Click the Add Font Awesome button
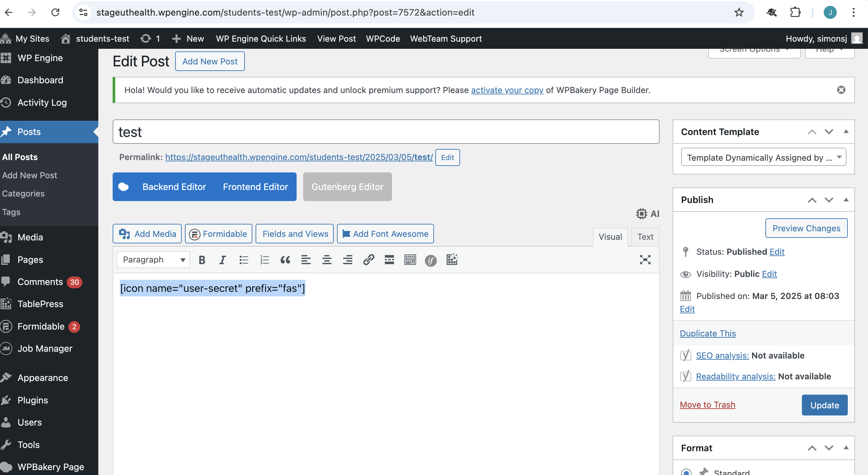 (x=385, y=234)
